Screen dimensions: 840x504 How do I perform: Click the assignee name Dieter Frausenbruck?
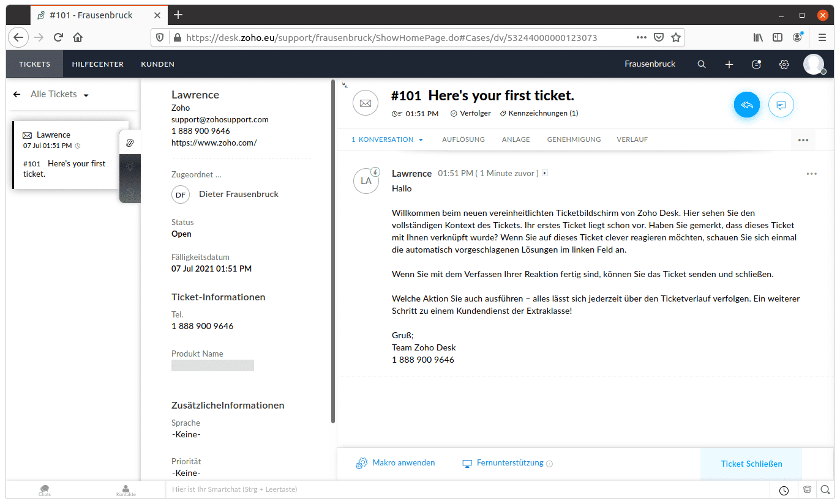click(239, 194)
